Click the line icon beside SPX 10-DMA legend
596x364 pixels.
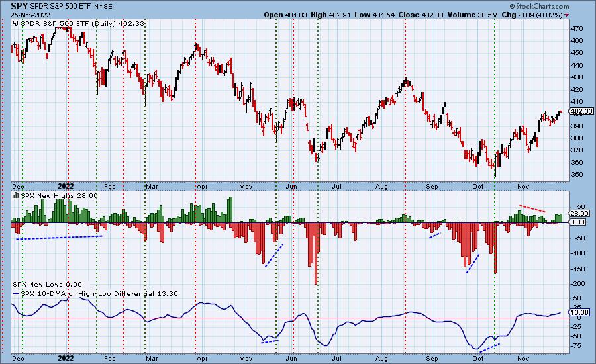point(16,293)
